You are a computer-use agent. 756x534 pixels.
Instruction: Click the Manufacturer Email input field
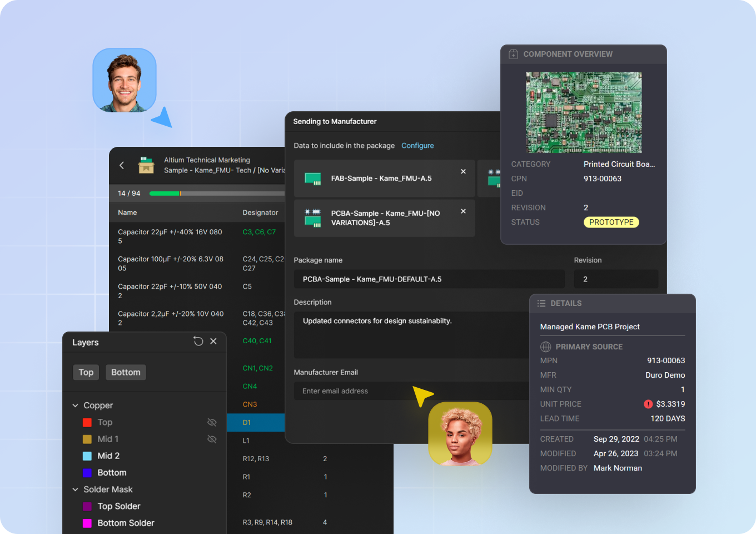click(x=356, y=391)
